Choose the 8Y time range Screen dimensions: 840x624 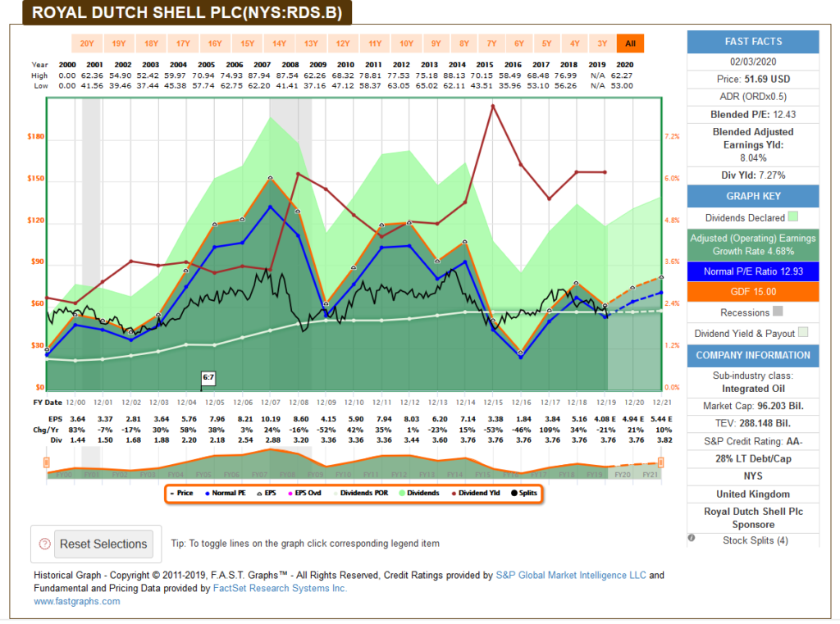click(464, 43)
